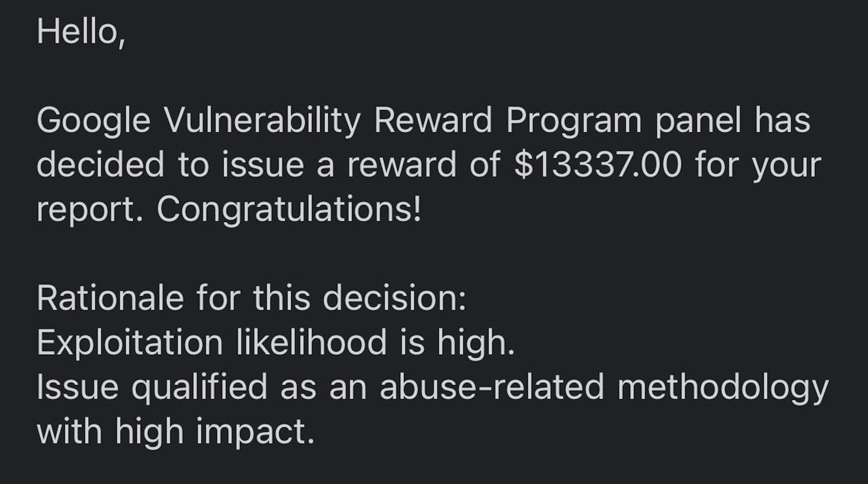Screen dimensions: 868x484
Task: Click the word "decided"
Action: pos(100,165)
